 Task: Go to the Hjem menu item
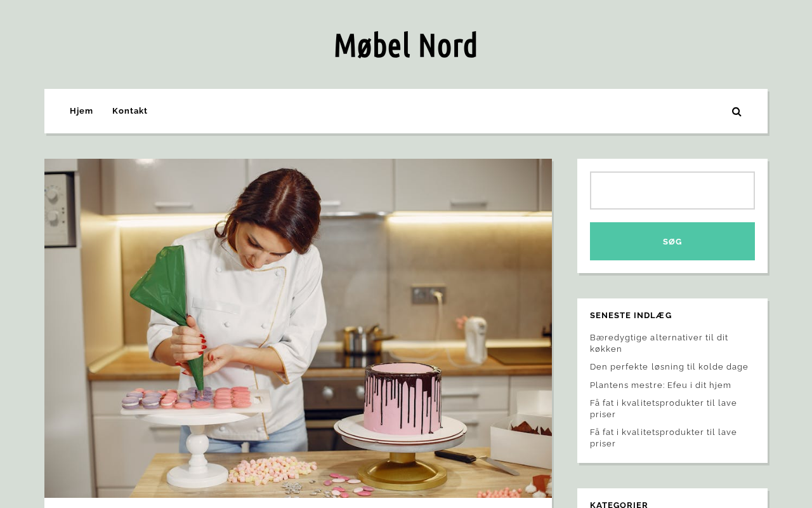point(81,111)
